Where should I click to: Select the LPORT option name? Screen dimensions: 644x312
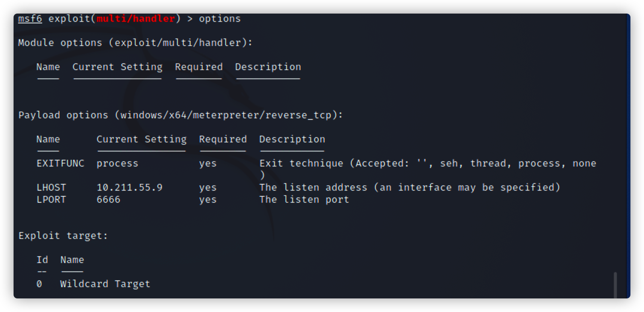click(51, 199)
